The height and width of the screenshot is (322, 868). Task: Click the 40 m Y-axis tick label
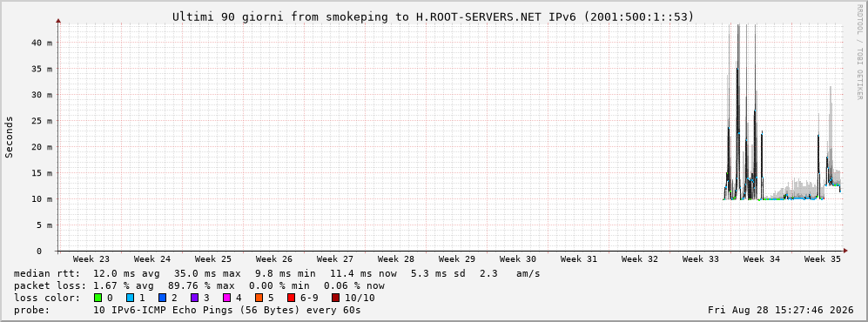45,43
